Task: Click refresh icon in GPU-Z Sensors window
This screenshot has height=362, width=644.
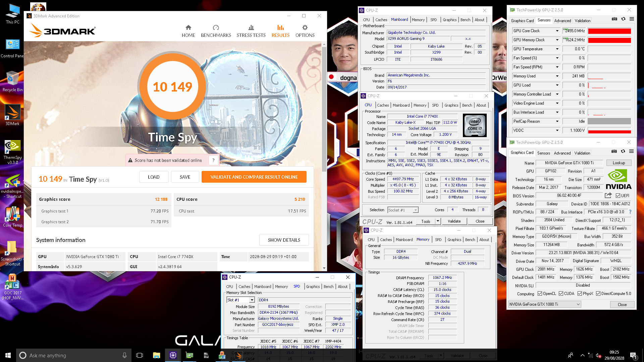Action: [x=623, y=19]
